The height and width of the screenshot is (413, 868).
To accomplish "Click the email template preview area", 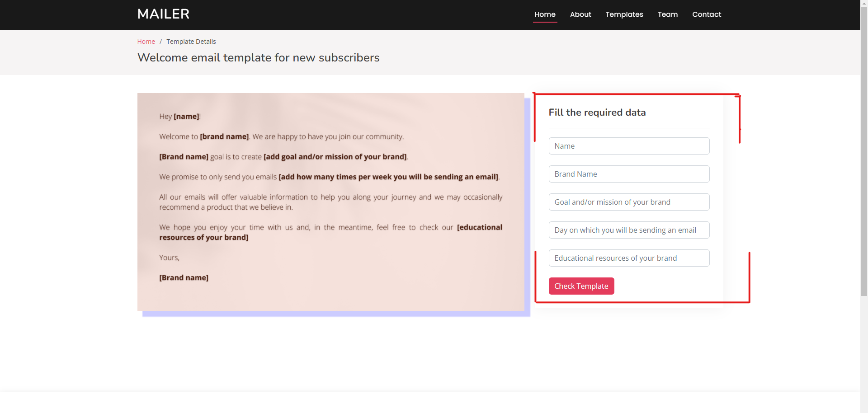I will pyautogui.click(x=330, y=202).
